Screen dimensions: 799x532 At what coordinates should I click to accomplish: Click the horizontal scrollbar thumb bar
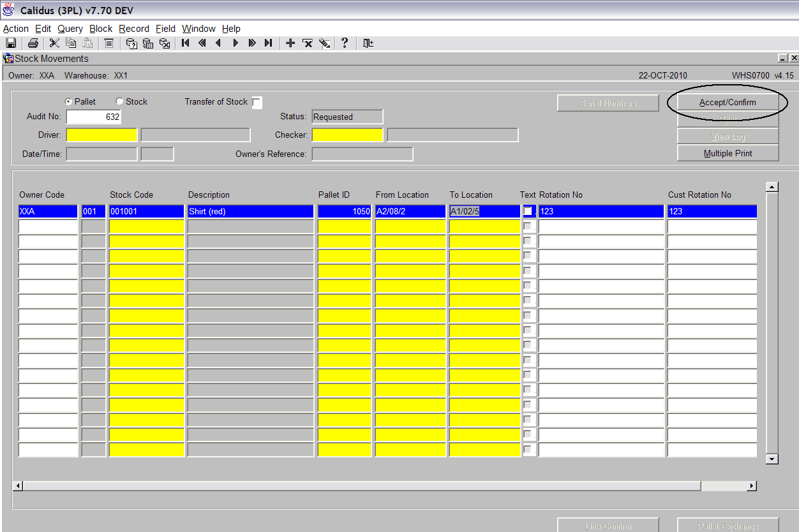pos(362,486)
